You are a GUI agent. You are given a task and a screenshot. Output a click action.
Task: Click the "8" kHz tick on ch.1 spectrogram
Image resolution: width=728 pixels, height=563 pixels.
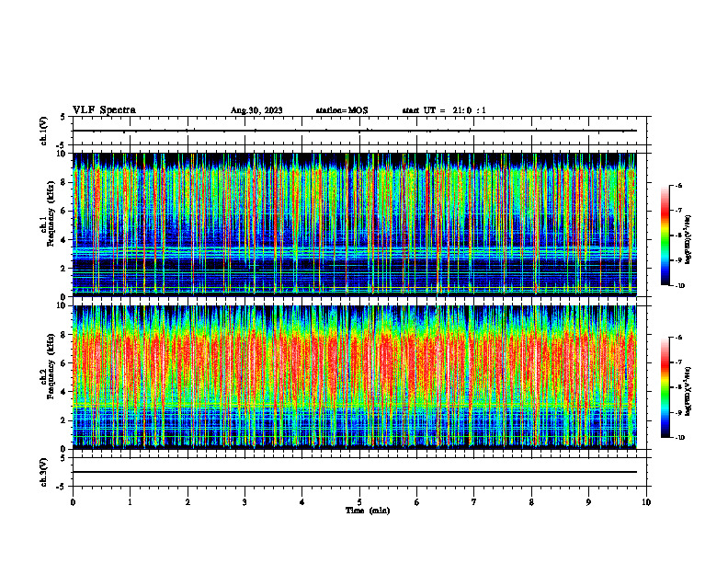click(64, 182)
